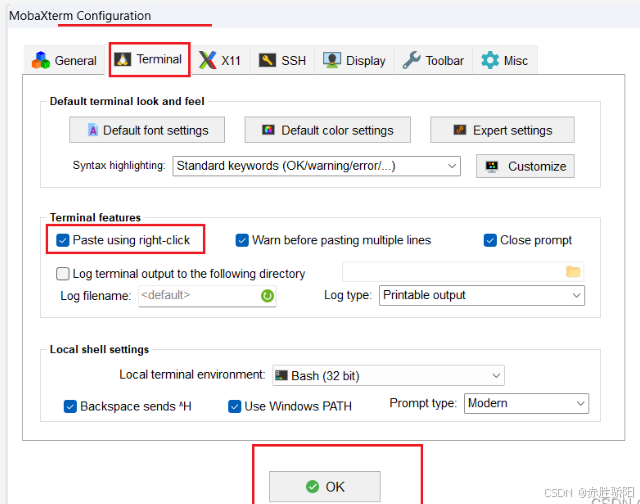This screenshot has width=640, height=504.
Task: Click the folder browse icon for log directory
Action: pos(573,271)
